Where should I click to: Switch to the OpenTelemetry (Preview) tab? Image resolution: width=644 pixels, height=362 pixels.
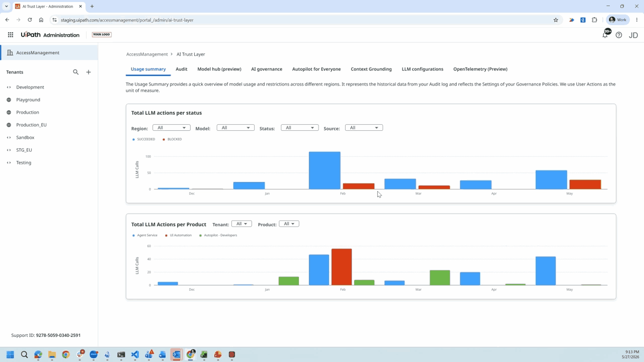click(x=480, y=69)
